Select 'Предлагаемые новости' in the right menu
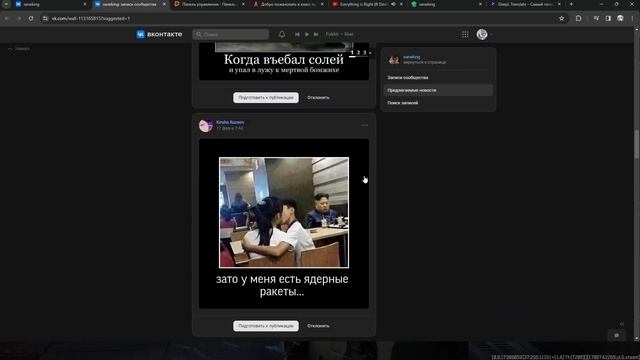 point(438,90)
